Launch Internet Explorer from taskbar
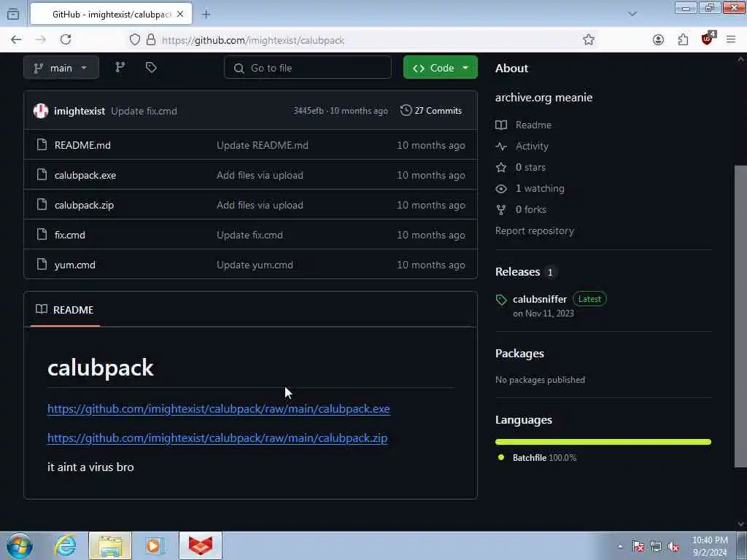Screen dimensions: 747x560 65,545
